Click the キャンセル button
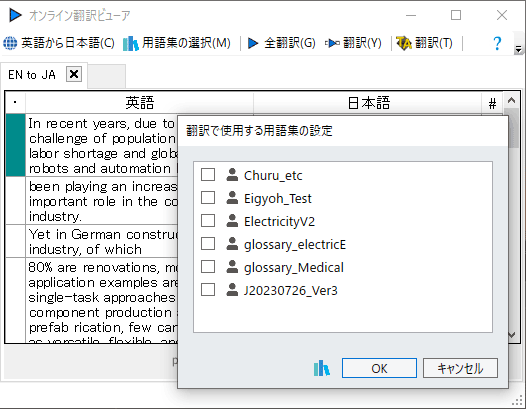This screenshot has width=526, height=409. [x=460, y=368]
